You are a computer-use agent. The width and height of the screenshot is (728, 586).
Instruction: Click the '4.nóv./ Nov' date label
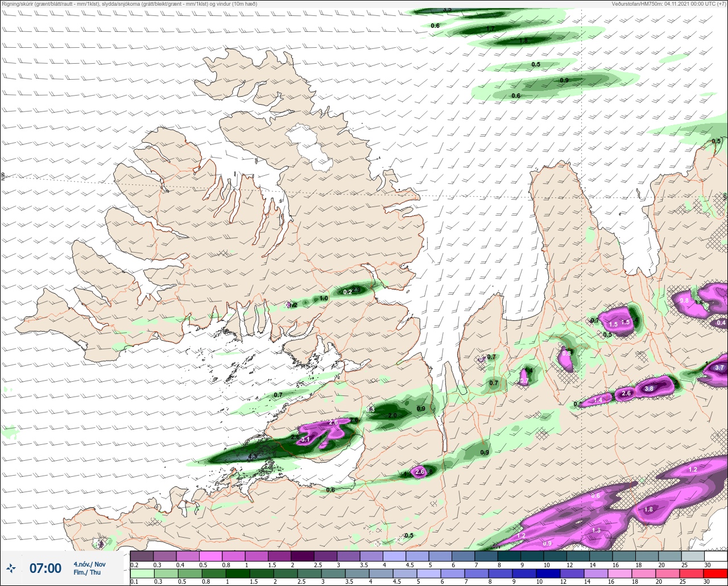89,564
